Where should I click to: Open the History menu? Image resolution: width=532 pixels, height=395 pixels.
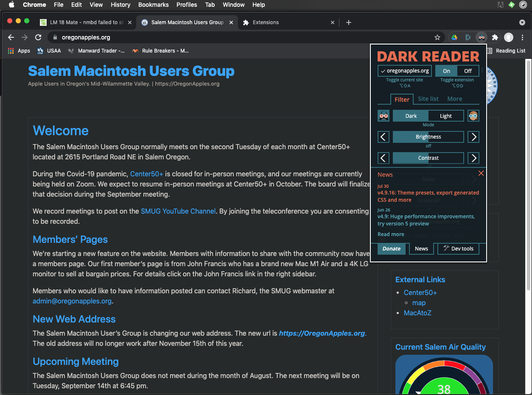pos(120,5)
